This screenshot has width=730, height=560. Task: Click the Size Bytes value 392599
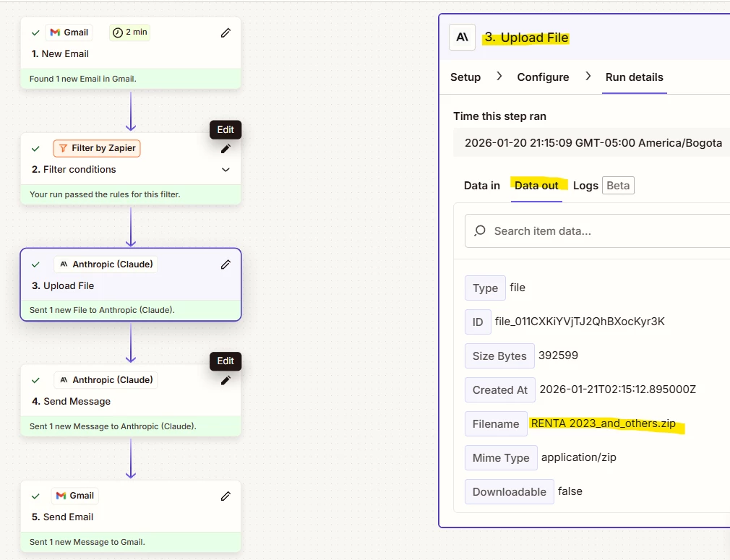tap(558, 356)
